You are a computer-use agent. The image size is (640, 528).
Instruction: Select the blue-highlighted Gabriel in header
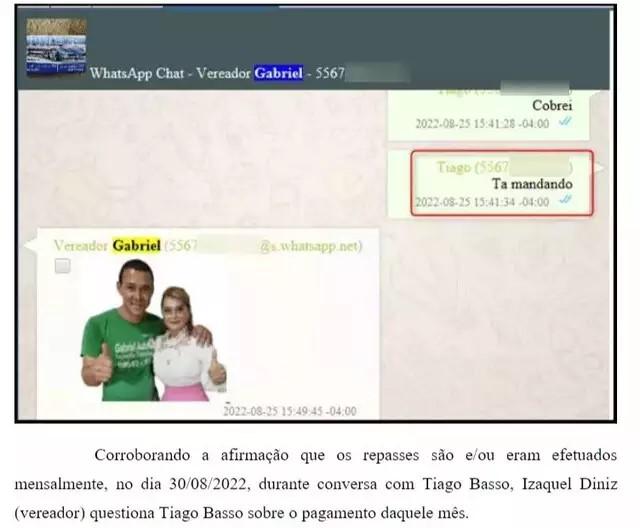[278, 73]
